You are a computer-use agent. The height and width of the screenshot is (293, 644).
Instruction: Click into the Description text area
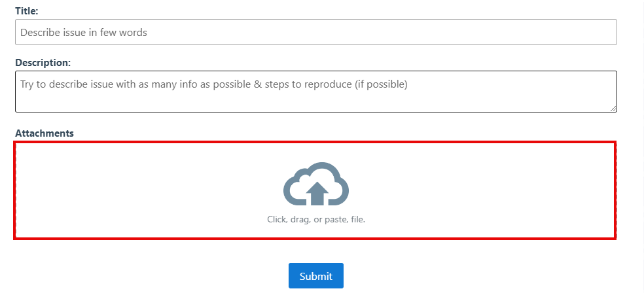tap(315, 92)
